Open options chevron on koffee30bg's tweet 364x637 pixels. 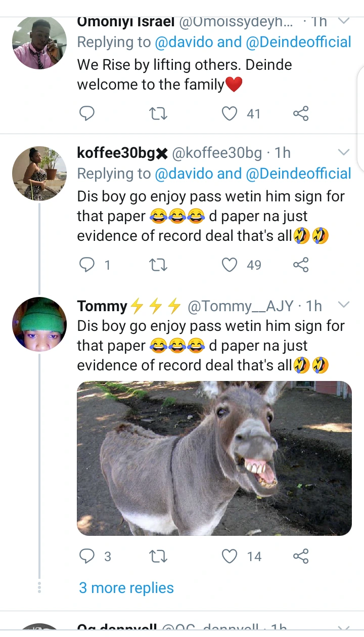[343, 152]
